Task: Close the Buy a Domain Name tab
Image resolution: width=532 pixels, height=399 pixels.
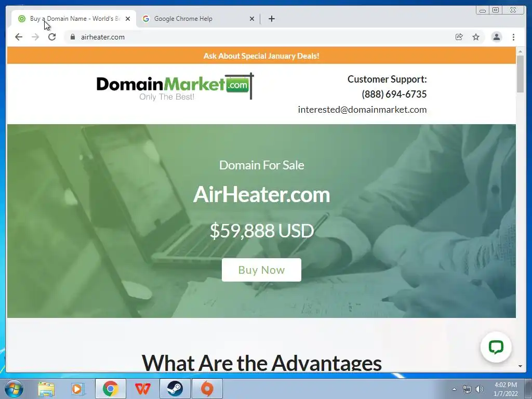Action: tap(128, 19)
